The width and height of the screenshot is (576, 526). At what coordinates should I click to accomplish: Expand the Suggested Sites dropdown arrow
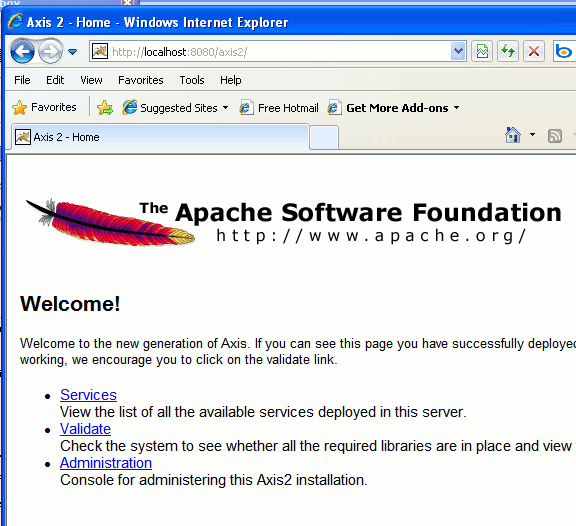[x=226, y=108]
